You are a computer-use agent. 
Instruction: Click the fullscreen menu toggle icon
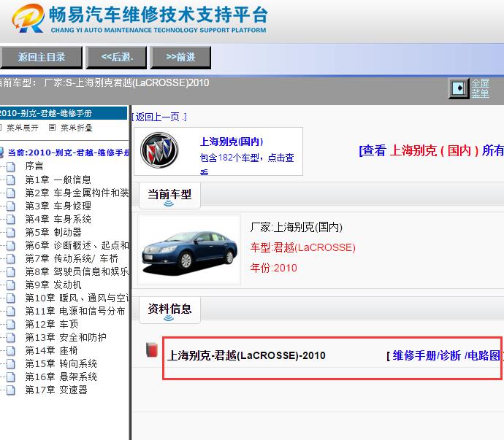(x=459, y=88)
